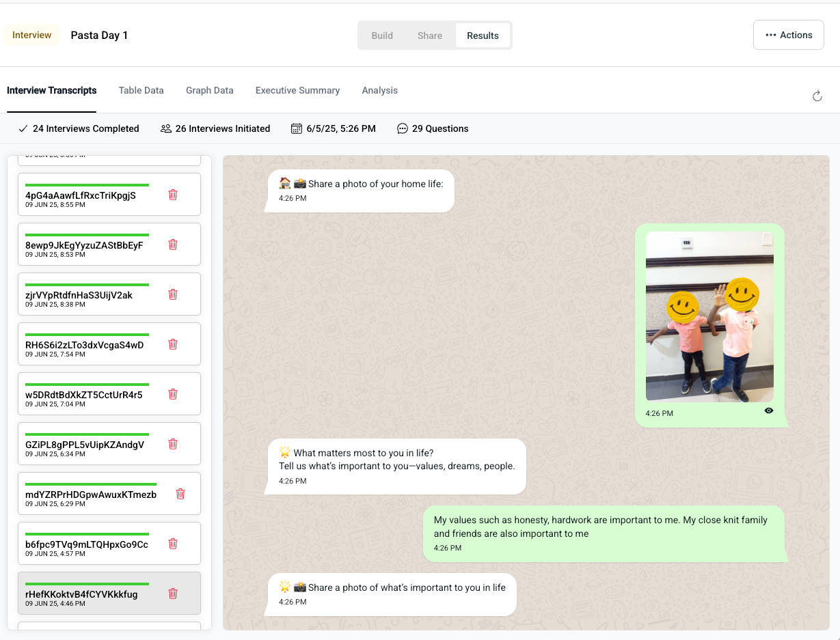
Task: Open transcript RH6S6i2zLTo3dxVcgaS4wD
Action: pos(109,344)
